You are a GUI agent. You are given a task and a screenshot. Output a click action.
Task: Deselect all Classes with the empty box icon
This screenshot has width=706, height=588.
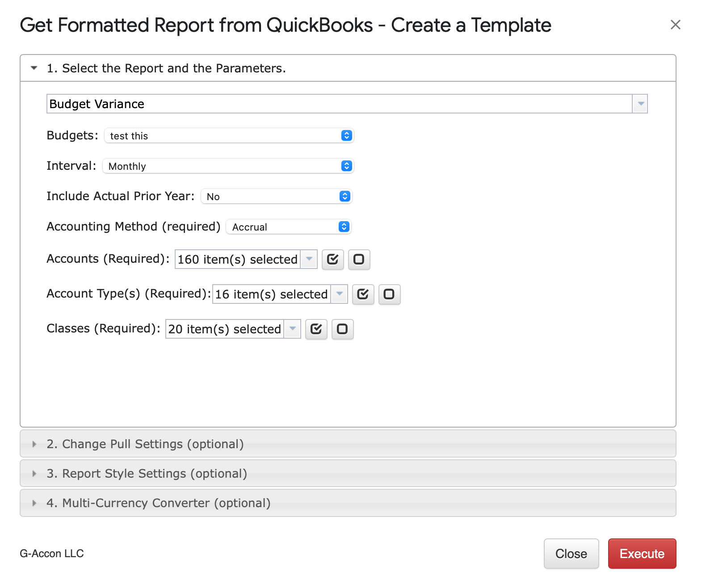point(342,329)
